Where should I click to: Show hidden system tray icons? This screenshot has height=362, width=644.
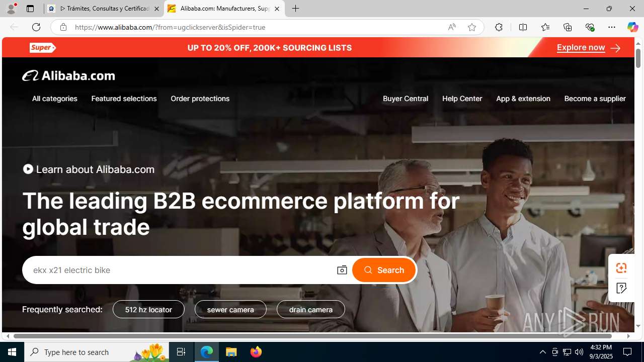[542, 352]
